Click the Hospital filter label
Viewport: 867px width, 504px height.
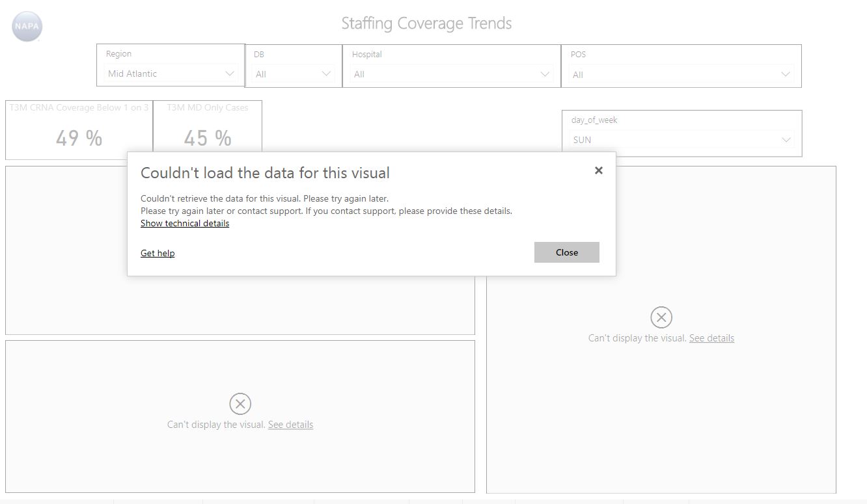point(366,55)
